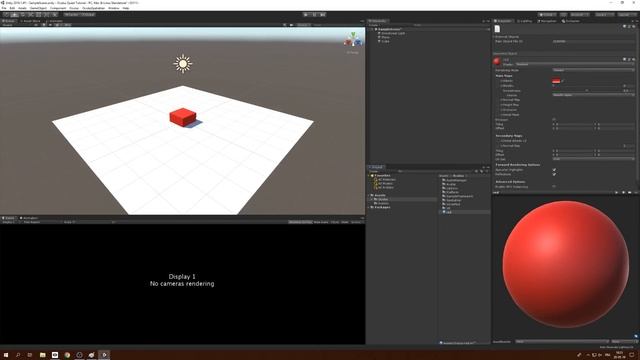
Task: Enable the Emission checkbox
Action: 554,120
